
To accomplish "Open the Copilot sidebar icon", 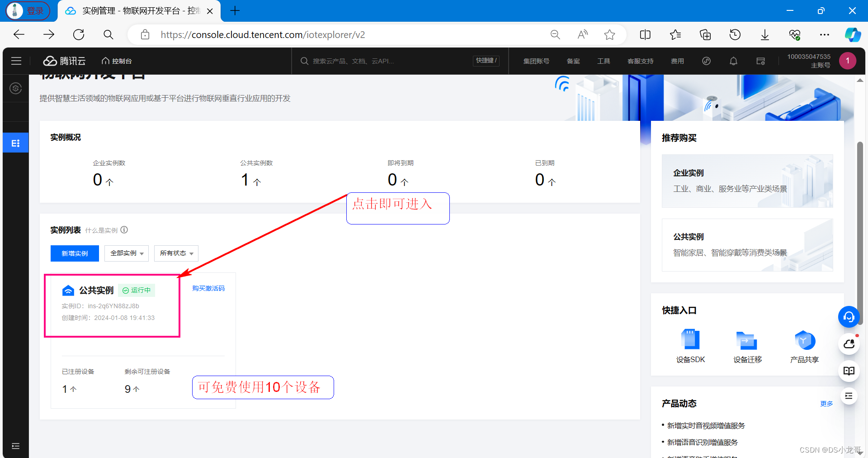I will tap(853, 34).
